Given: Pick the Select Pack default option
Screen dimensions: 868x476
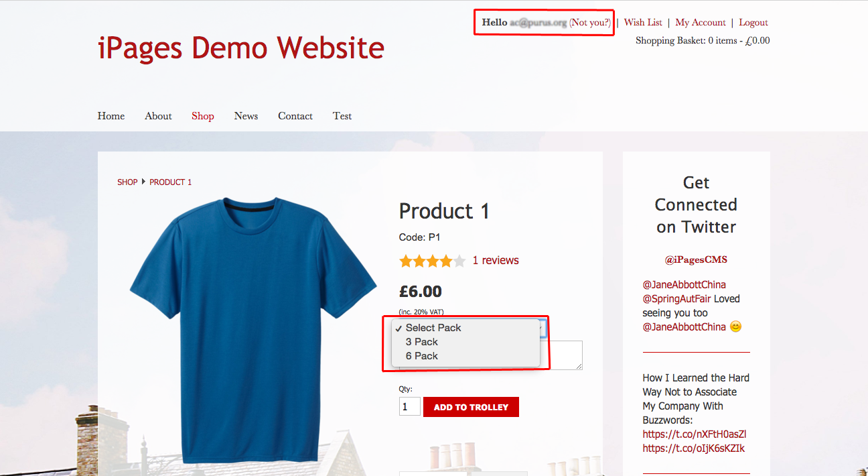Looking at the screenshot, I should coord(433,328).
